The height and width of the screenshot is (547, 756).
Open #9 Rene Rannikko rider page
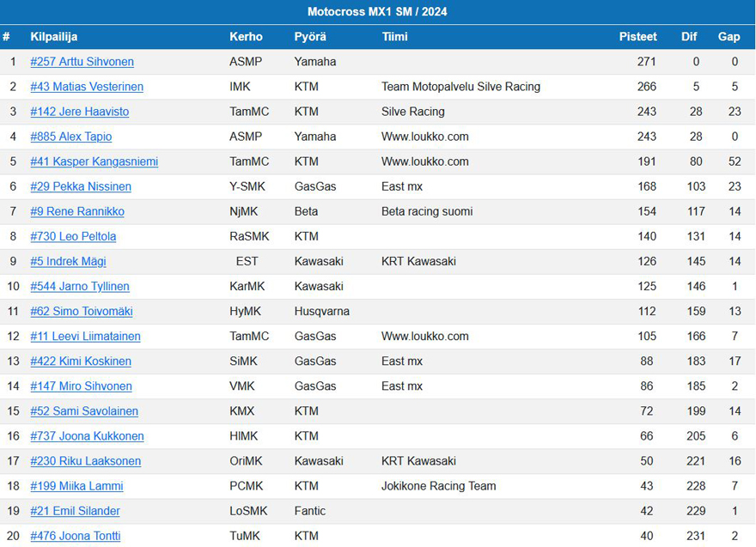[77, 211]
